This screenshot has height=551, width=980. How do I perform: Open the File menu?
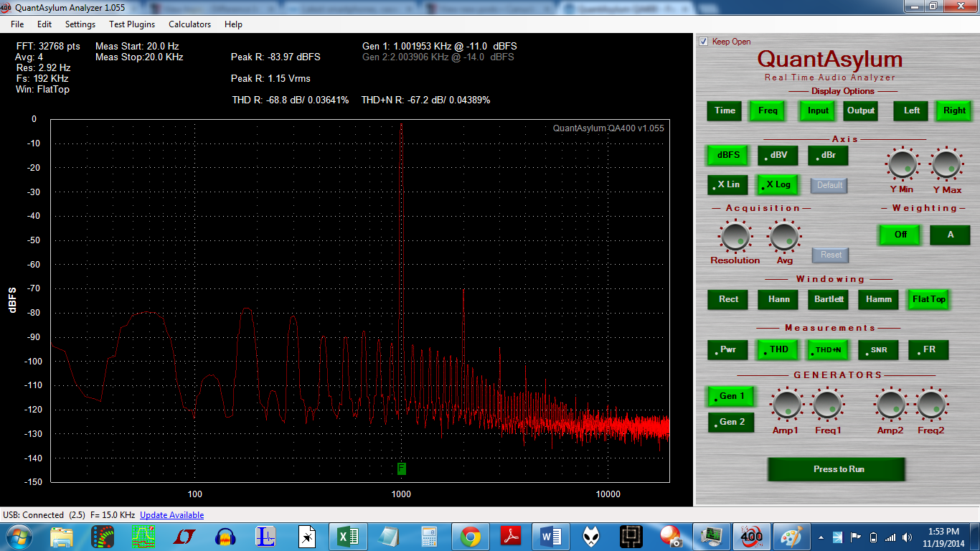[x=17, y=24]
